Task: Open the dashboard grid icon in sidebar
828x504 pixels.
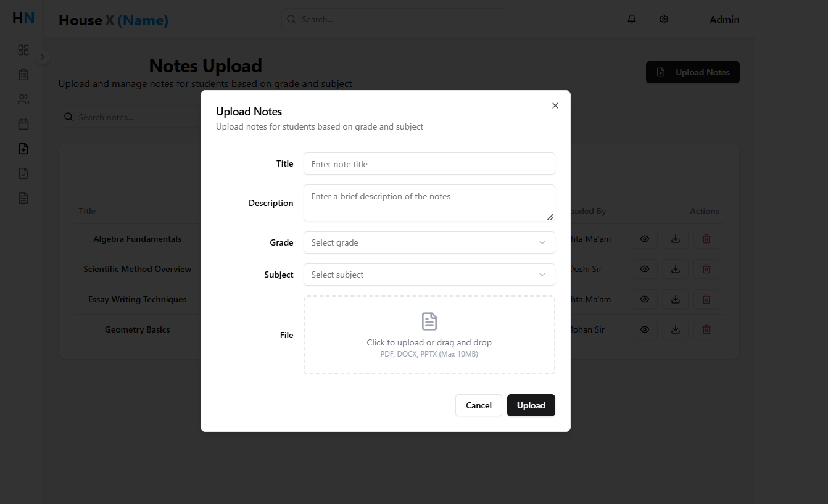Action: (x=23, y=50)
